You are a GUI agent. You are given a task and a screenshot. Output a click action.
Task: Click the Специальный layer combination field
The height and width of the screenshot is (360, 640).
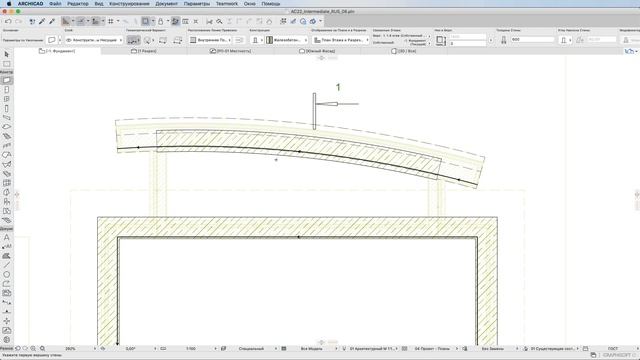pyautogui.click(x=251, y=349)
